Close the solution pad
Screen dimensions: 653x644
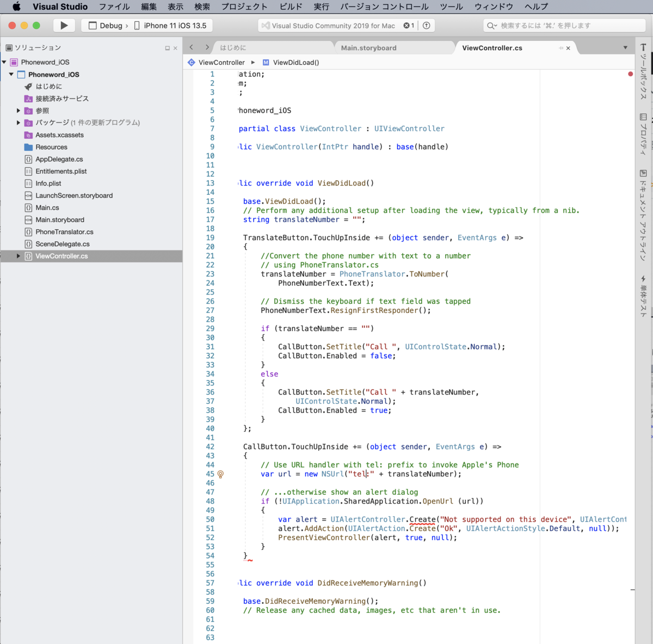[x=175, y=48]
